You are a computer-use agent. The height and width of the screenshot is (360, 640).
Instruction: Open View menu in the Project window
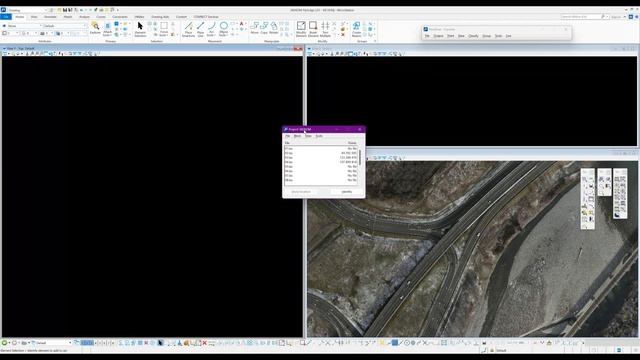[308, 136]
